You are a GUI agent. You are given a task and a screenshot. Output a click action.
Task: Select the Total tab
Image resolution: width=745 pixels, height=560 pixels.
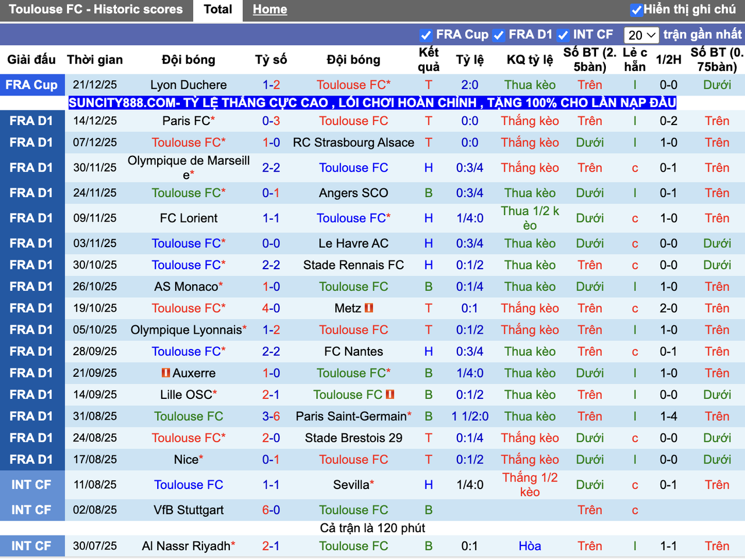pos(218,9)
